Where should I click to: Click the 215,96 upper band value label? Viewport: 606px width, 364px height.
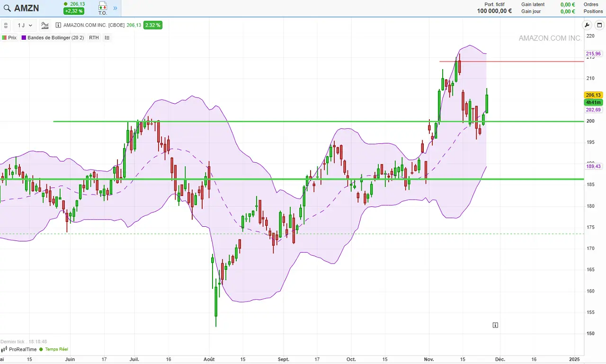593,54
